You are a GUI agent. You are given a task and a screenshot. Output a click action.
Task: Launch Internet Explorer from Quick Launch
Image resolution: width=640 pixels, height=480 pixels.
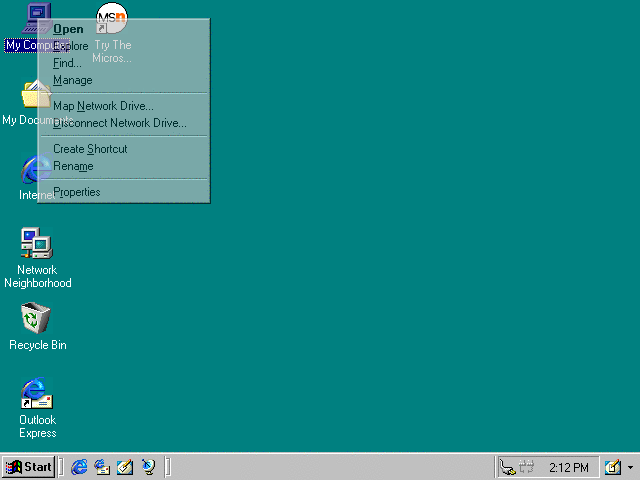[79, 467]
